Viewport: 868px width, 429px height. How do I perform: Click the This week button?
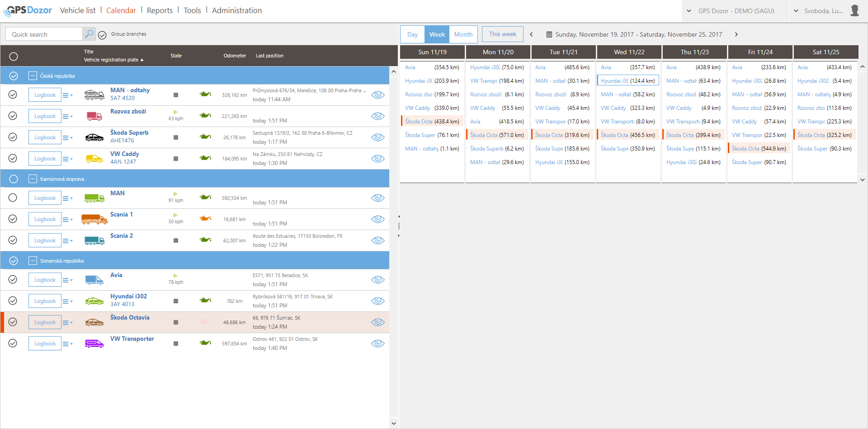click(x=502, y=34)
